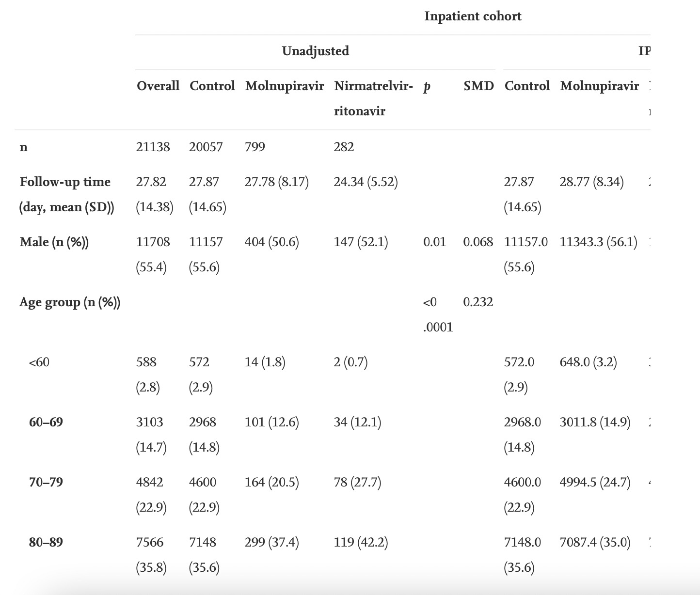
Task: Select the 70–79 age row label
Action: click(x=46, y=483)
